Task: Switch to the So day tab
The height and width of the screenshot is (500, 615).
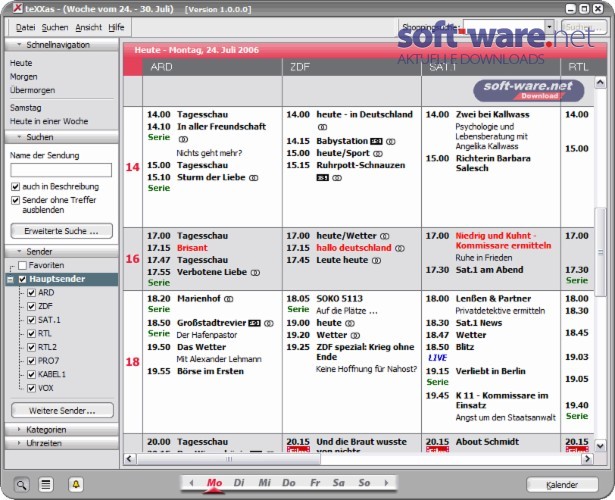Action: pos(364,483)
